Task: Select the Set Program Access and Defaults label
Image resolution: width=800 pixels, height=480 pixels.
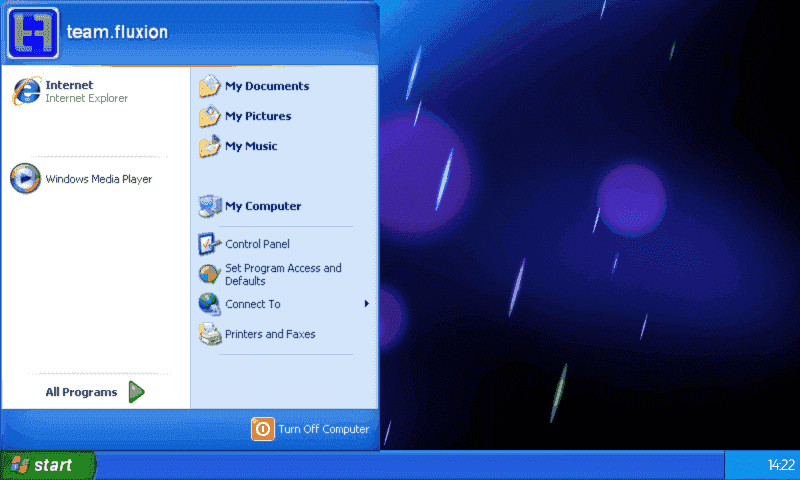Action: click(283, 274)
